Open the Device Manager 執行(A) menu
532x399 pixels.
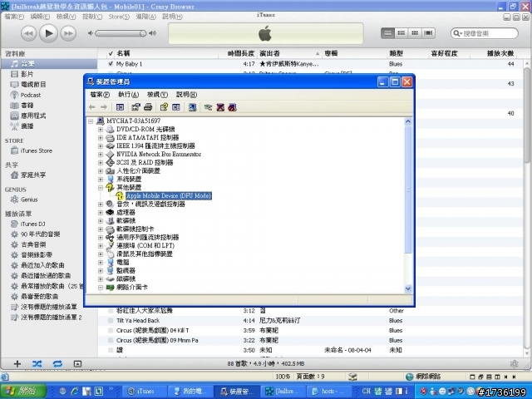(x=128, y=94)
